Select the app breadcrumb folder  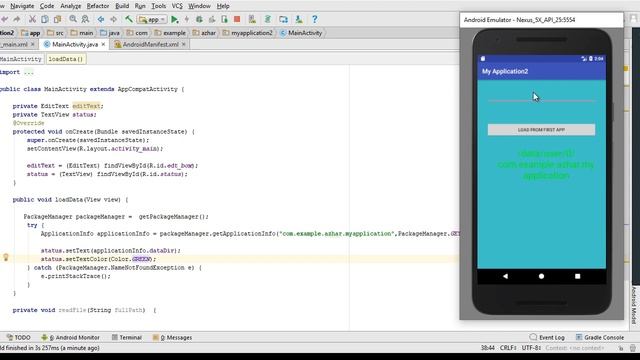[31, 33]
